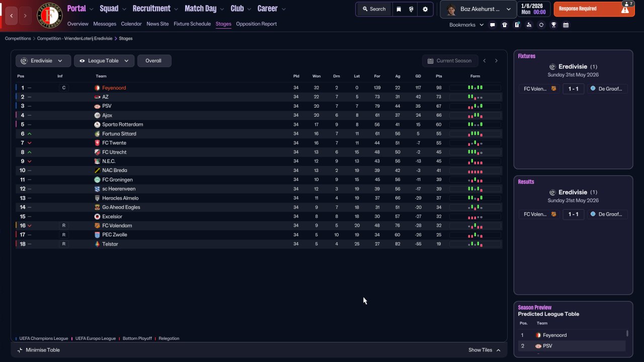The image size is (644, 362).
Task: Click the previous season arrow
Action: (485, 61)
